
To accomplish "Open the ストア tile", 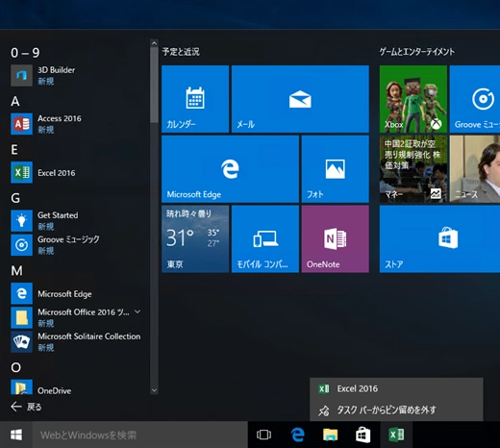I will [439, 239].
